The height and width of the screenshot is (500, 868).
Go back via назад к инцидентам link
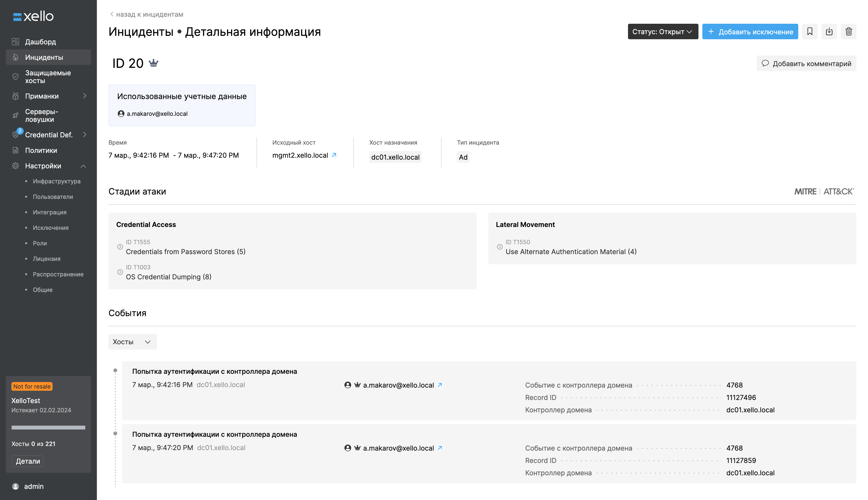coord(147,15)
